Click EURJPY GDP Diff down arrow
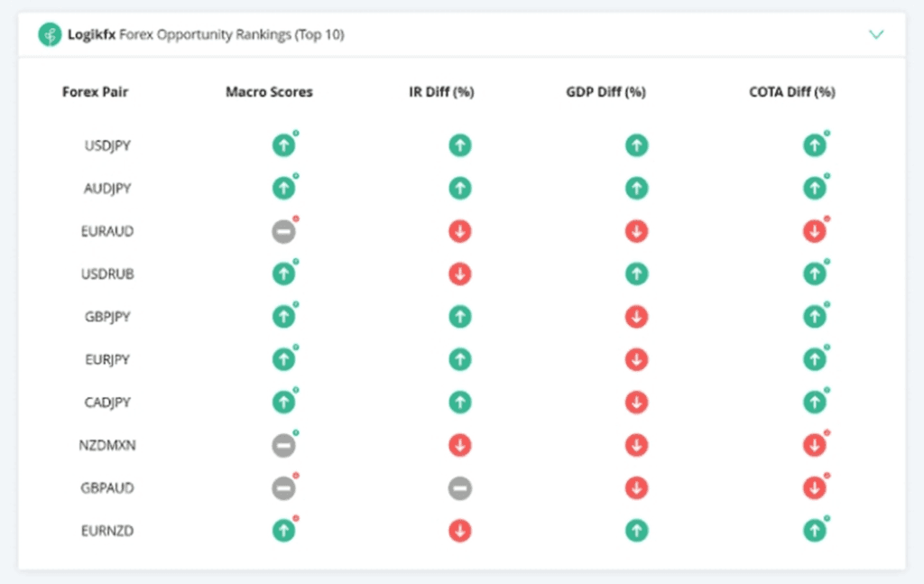Viewport: 924px width, 584px height. pos(636,359)
